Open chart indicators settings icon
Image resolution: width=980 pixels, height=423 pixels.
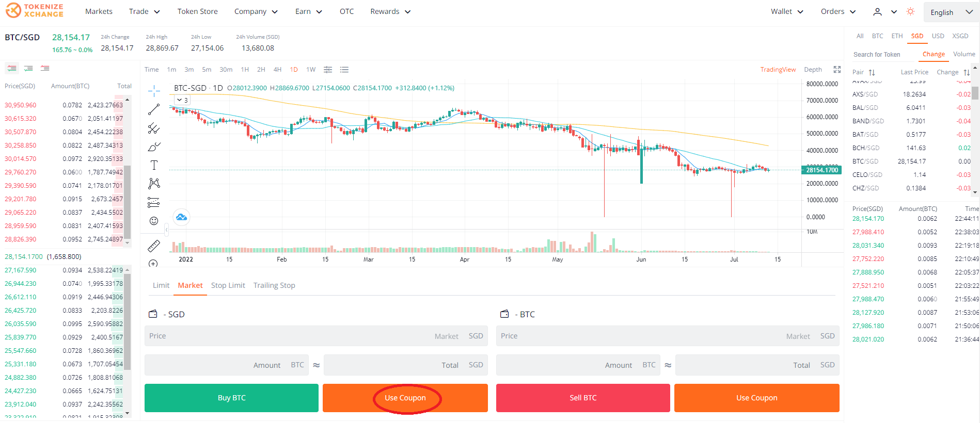pos(328,70)
